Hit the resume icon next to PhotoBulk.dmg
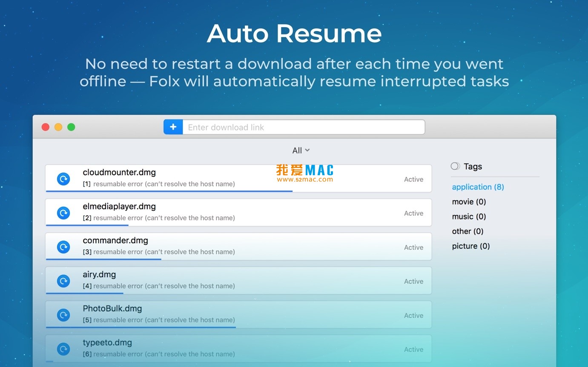 point(63,315)
